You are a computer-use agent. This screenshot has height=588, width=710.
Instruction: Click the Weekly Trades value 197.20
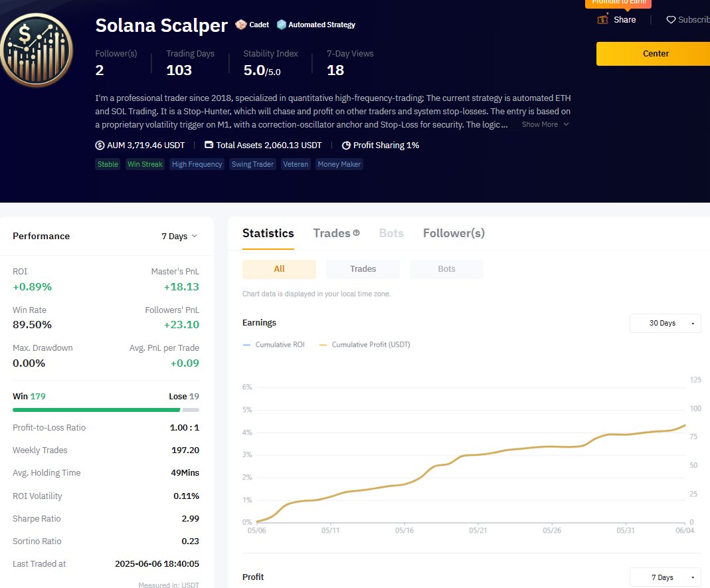[185, 450]
